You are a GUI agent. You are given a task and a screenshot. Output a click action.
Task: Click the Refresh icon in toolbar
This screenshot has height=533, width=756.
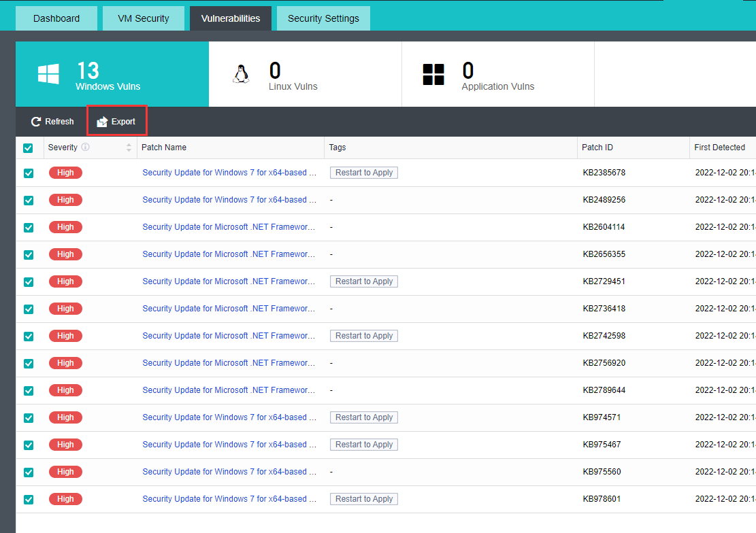point(36,122)
